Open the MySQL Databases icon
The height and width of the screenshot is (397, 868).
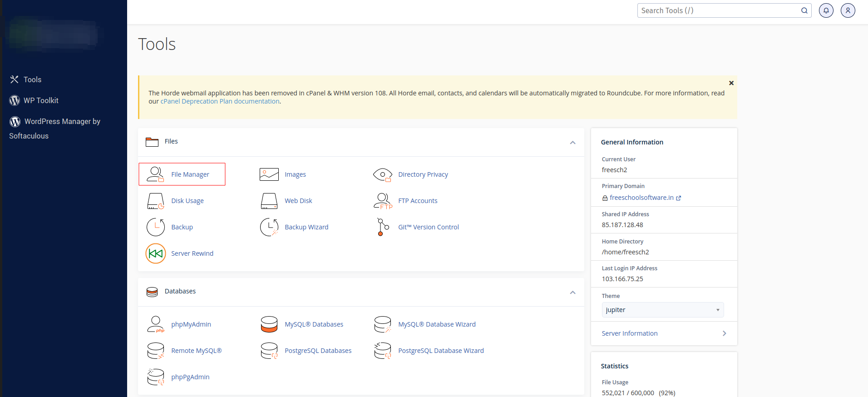(269, 324)
